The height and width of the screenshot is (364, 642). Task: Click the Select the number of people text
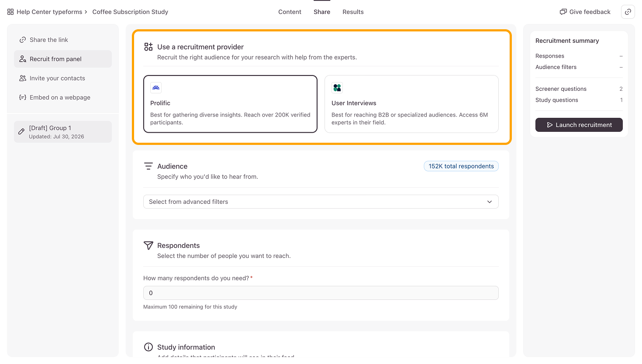[x=224, y=256]
